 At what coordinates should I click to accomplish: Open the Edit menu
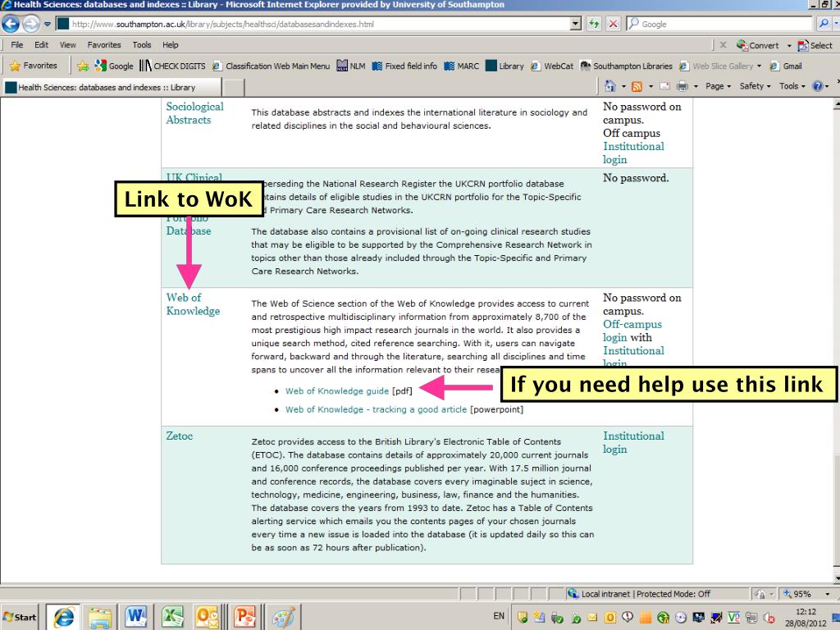click(x=41, y=45)
